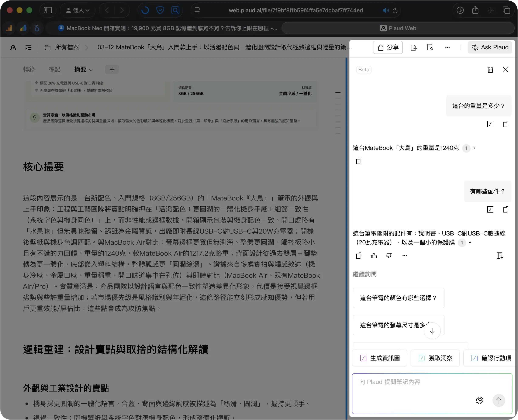
Task: Edit the 這台的重量是多少 question
Action: [490, 124]
